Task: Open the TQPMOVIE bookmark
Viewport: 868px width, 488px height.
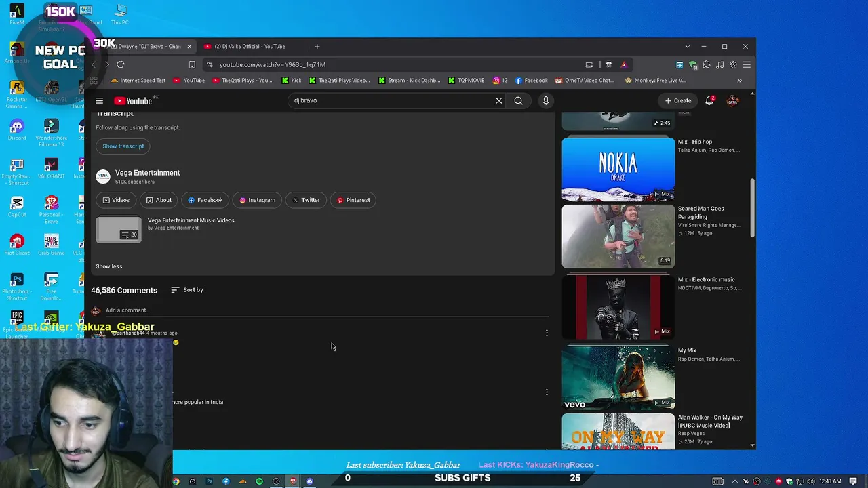Action: (466, 81)
